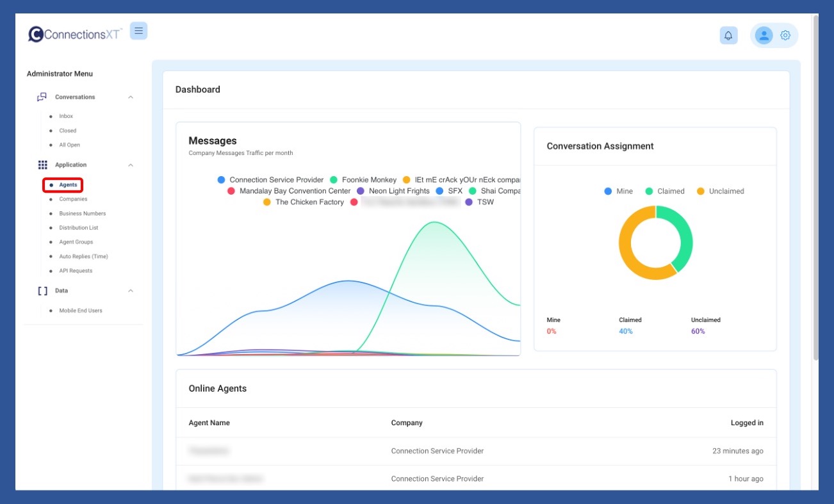Select Inbox under Conversations
This screenshot has height=504, width=834.
click(66, 117)
